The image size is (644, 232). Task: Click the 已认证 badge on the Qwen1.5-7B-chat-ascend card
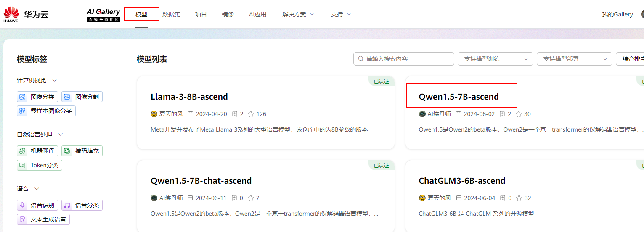[x=382, y=166]
